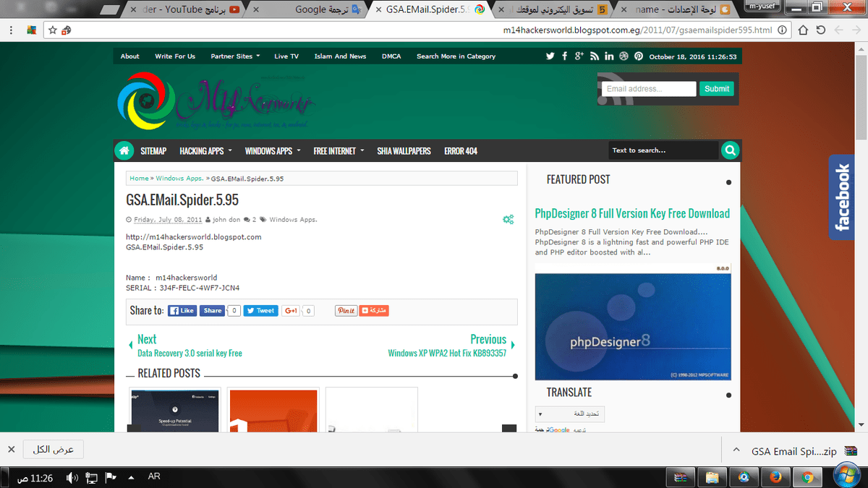The image size is (868, 488).
Task: Open the Data Recovery 3.0 next post link
Action: 190,354
